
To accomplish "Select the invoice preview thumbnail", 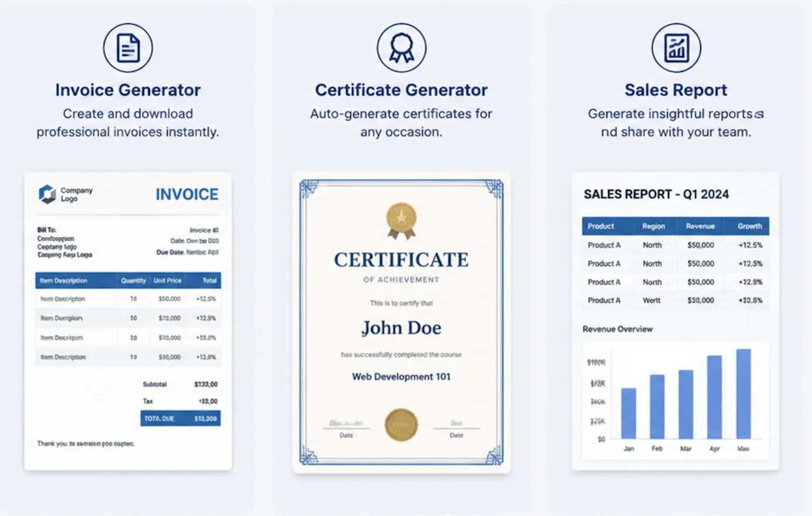I will click(128, 321).
